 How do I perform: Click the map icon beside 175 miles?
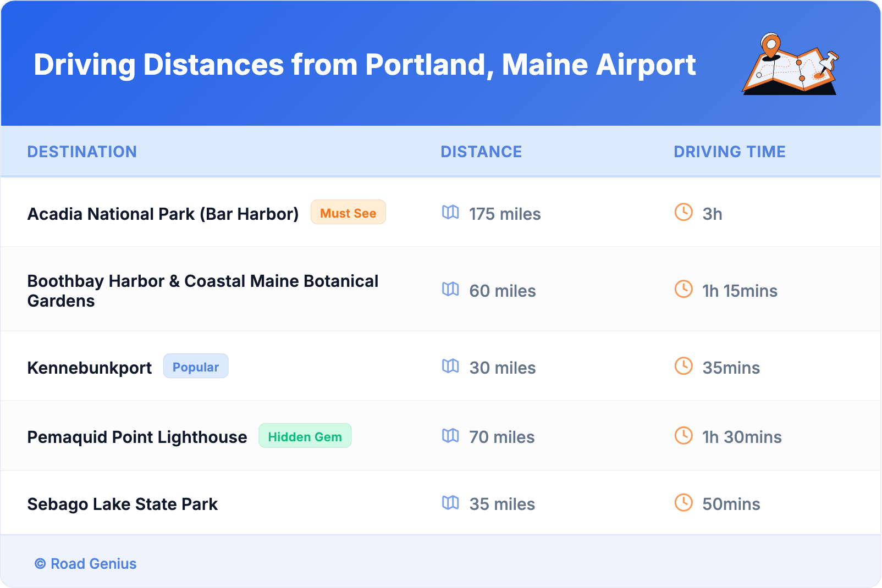450,212
